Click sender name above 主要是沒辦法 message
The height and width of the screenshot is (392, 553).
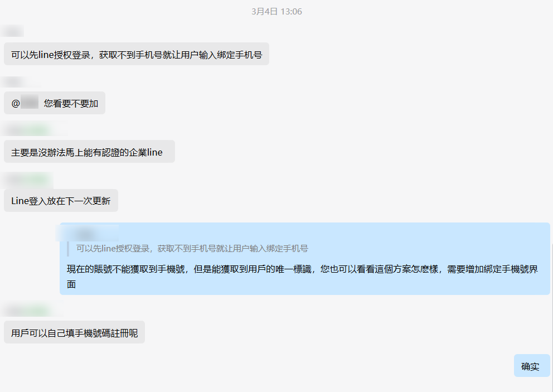[x=33, y=129]
